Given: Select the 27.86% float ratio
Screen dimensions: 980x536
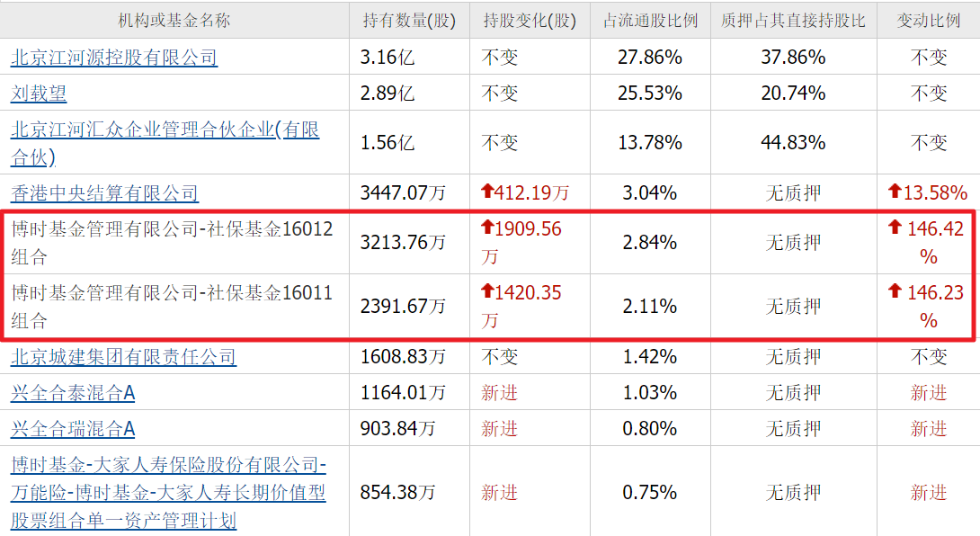Looking at the screenshot, I should [x=650, y=58].
